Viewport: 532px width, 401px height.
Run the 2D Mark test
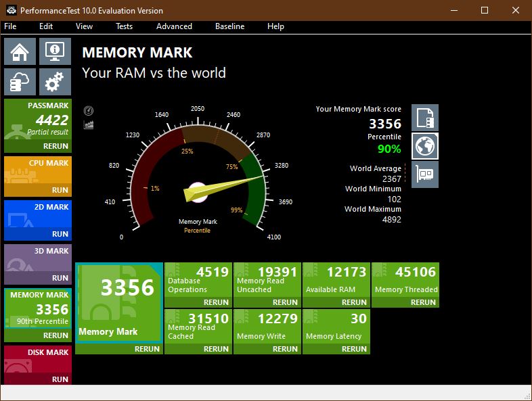38,234
